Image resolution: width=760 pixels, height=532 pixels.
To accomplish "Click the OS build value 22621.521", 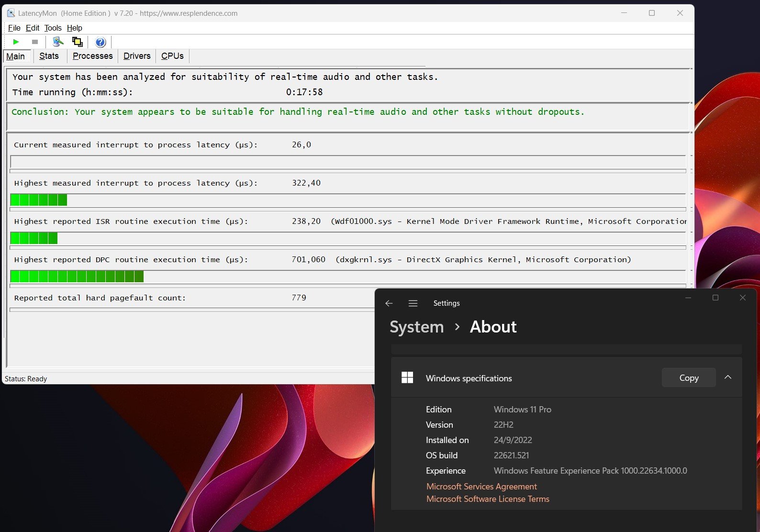I will (511, 455).
